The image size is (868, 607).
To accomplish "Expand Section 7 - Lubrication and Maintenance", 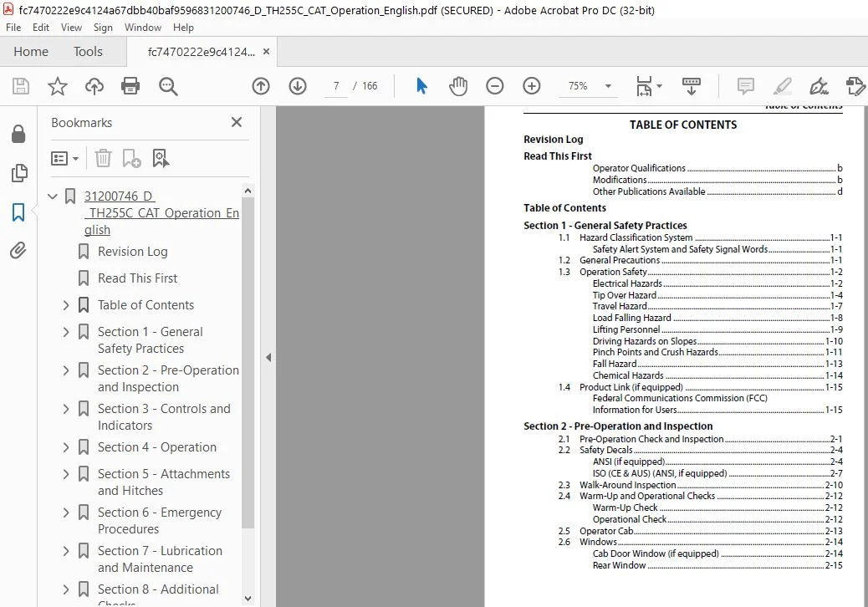I will (x=66, y=551).
